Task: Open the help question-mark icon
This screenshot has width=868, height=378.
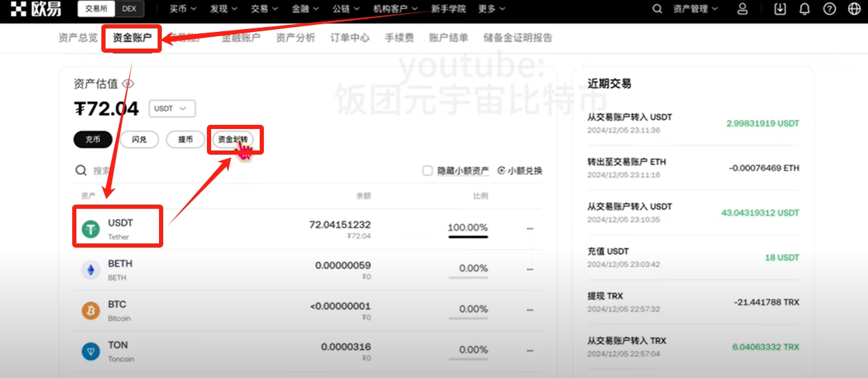Action: pos(829,9)
